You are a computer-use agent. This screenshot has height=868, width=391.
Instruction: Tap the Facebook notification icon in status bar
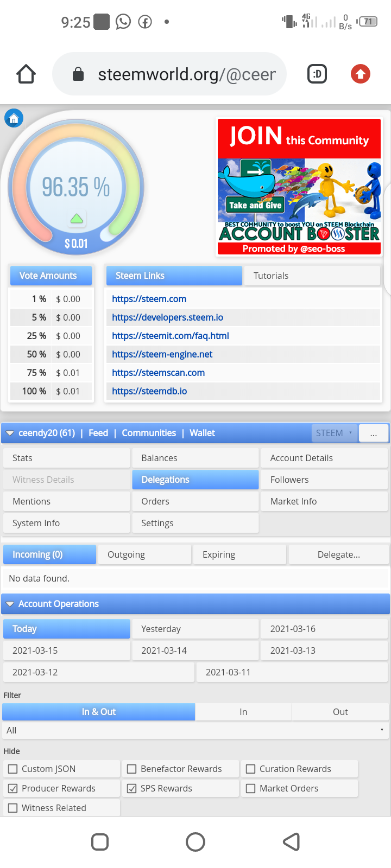(145, 22)
